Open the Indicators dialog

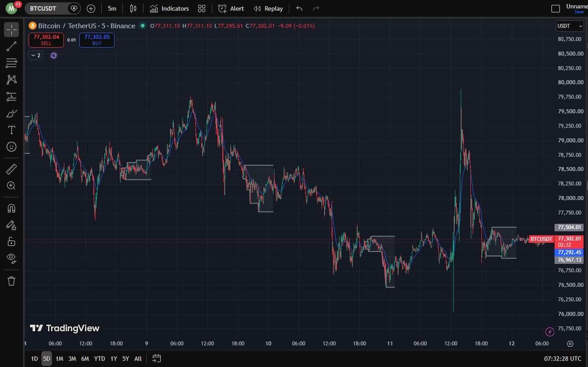coord(170,8)
